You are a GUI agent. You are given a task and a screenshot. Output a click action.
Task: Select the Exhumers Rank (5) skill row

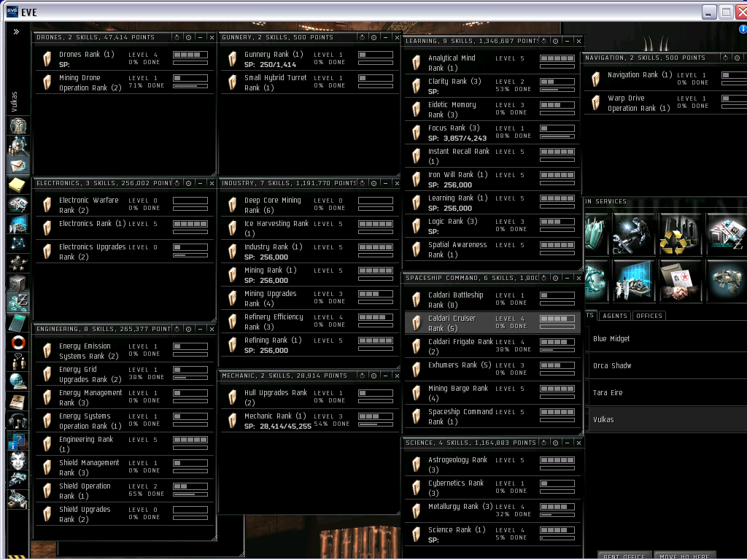(x=492, y=369)
